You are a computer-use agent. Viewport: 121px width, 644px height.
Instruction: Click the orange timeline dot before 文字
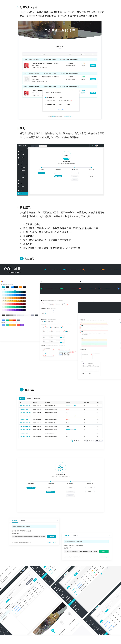pyautogui.click(x=84, y=270)
